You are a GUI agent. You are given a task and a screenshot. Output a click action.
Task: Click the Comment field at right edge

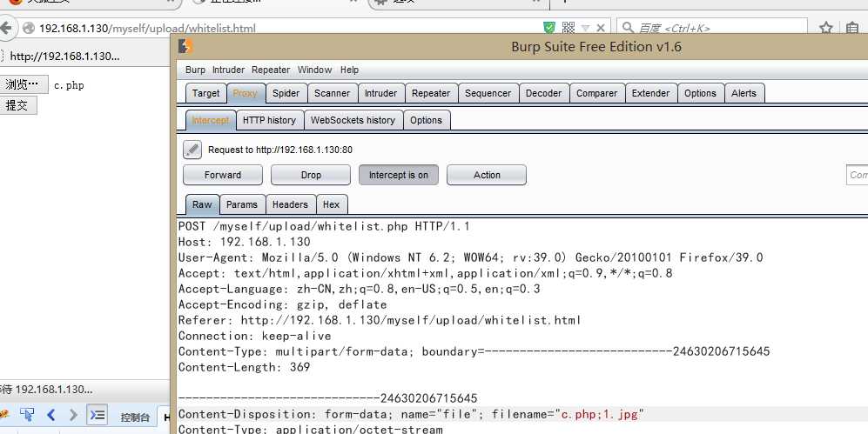(x=857, y=175)
